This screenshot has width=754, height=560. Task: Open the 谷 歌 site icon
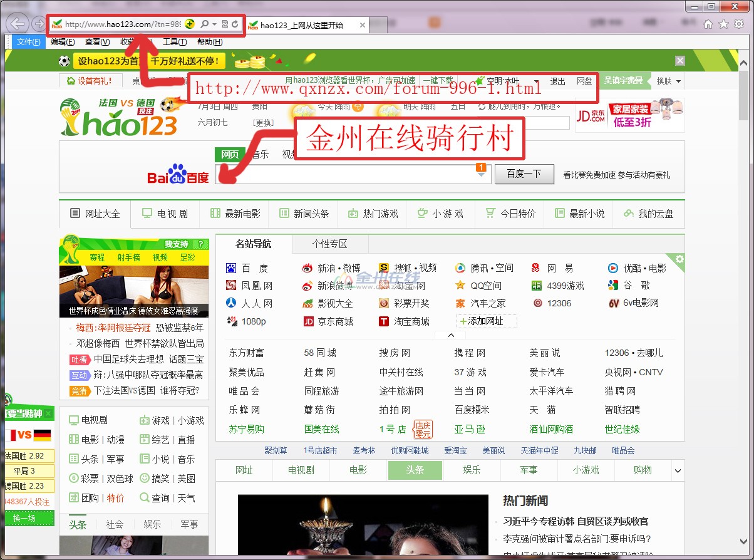point(613,286)
